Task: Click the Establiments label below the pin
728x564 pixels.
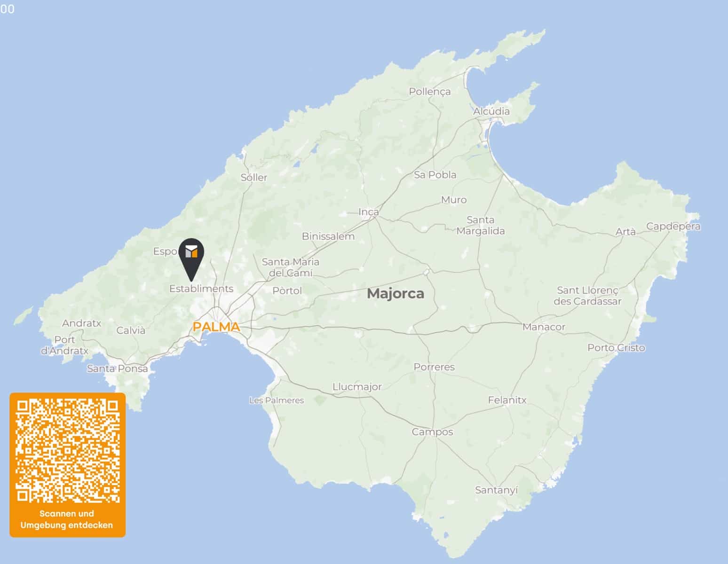Action: 201,289
